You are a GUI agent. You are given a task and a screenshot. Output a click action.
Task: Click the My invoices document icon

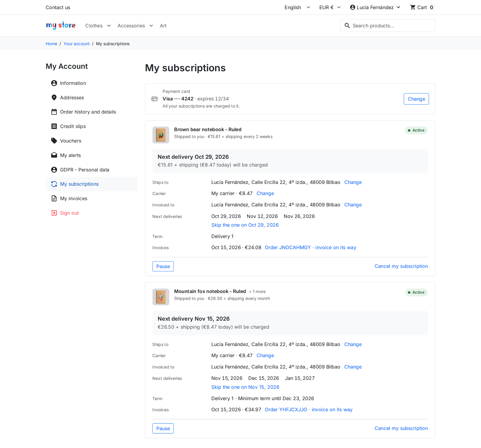point(54,198)
